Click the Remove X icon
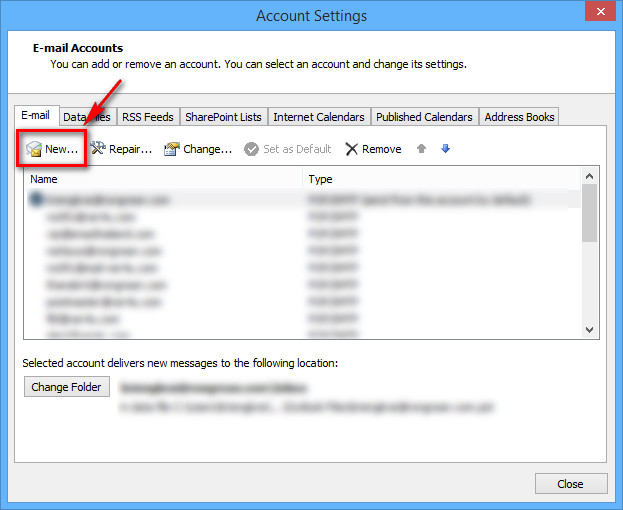This screenshot has height=510, width=623. coord(351,149)
